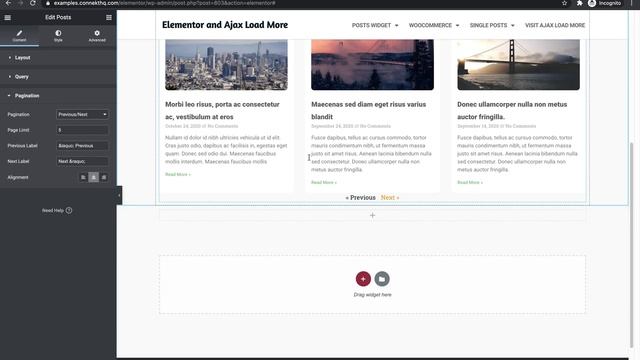Switch to the Advanced tab

coord(97,36)
